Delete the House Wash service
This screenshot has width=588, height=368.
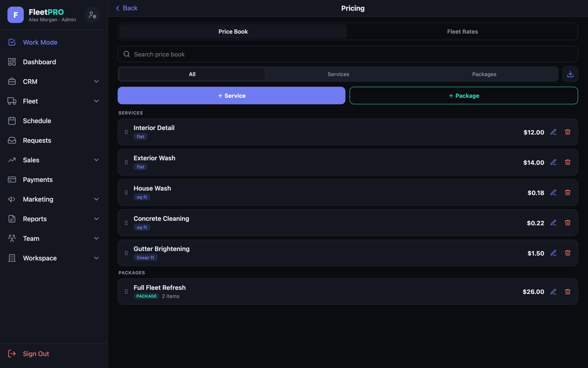(568, 192)
